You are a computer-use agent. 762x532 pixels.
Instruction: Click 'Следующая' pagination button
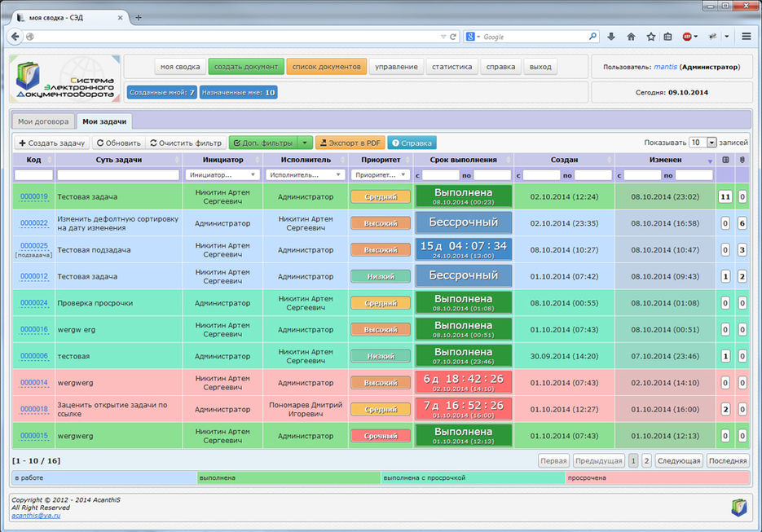point(678,460)
